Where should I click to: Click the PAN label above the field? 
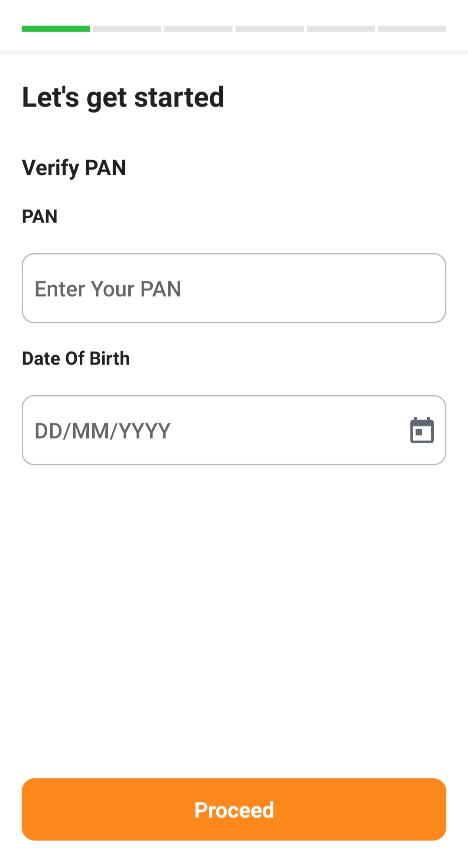39,216
